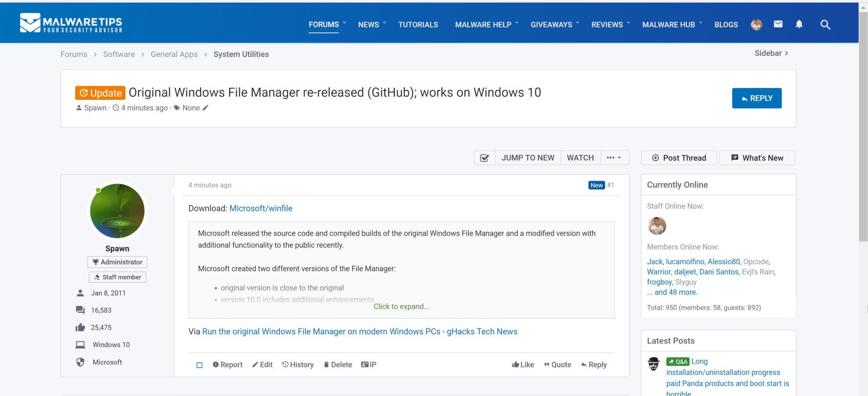Open the three-dots more options dropdown

[x=614, y=158]
